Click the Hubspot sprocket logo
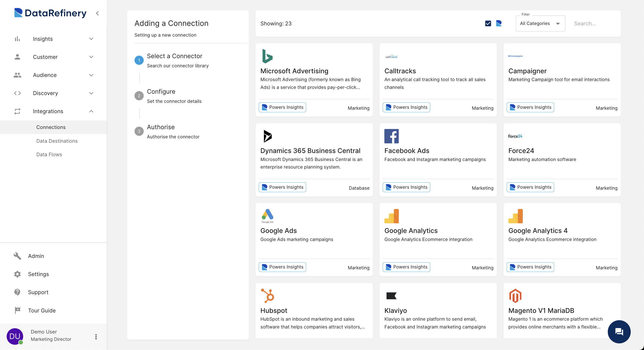This screenshot has width=644, height=350. [267, 296]
